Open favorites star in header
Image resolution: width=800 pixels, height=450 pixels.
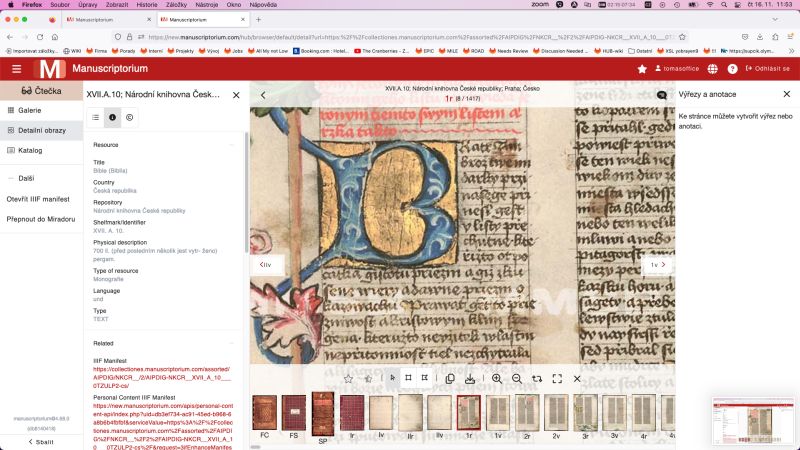[642, 69]
